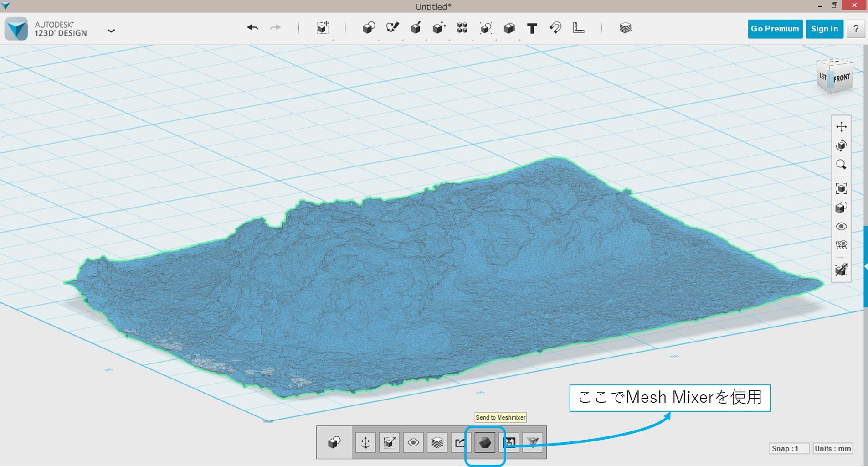
Task: Select the Pan tool in navigation bar
Action: coord(841,126)
